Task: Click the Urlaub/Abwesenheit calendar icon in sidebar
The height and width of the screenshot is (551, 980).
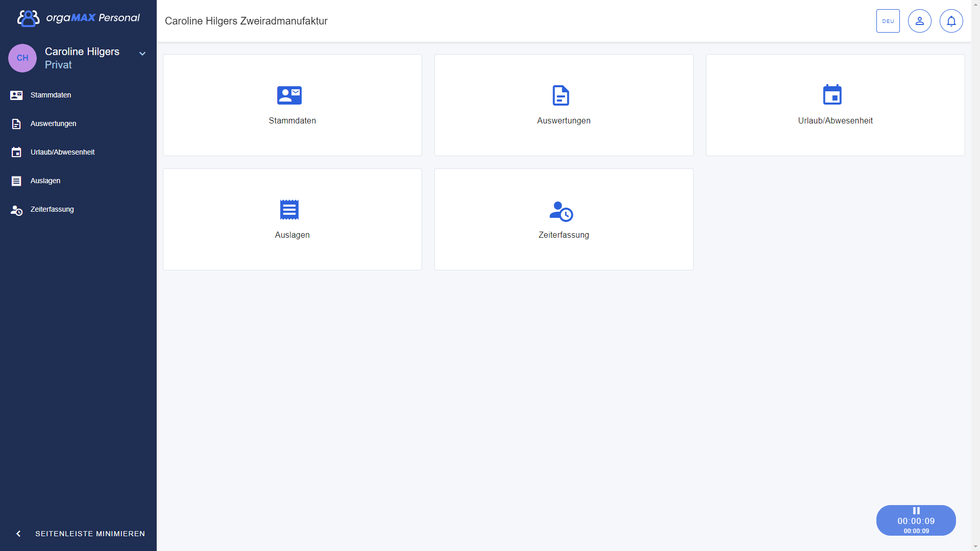Action: point(17,152)
